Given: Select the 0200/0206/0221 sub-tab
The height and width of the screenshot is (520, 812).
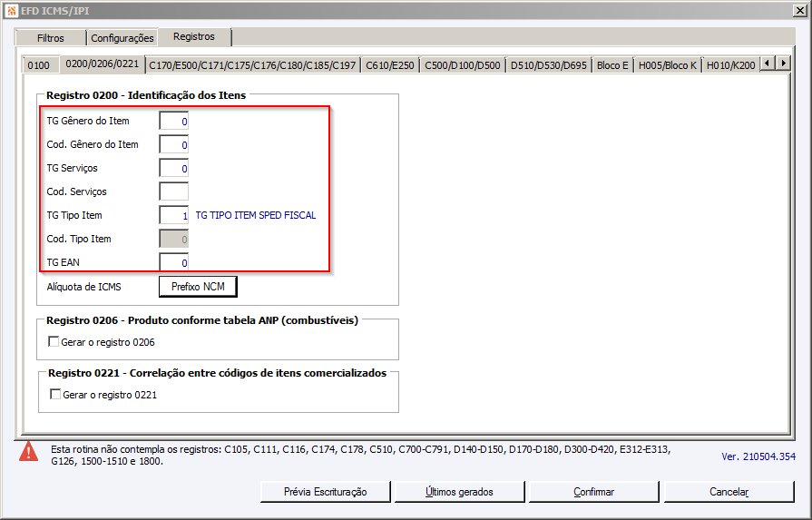Looking at the screenshot, I should pyautogui.click(x=102, y=64).
